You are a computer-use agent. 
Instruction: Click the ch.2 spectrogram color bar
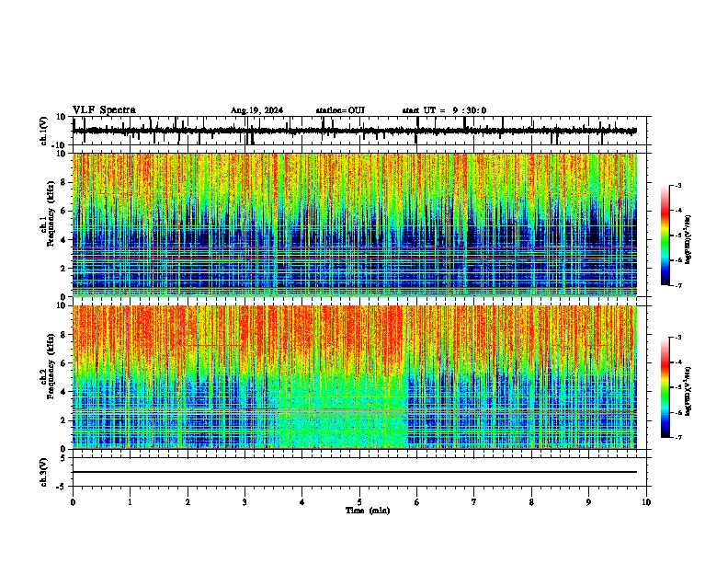[665, 387]
